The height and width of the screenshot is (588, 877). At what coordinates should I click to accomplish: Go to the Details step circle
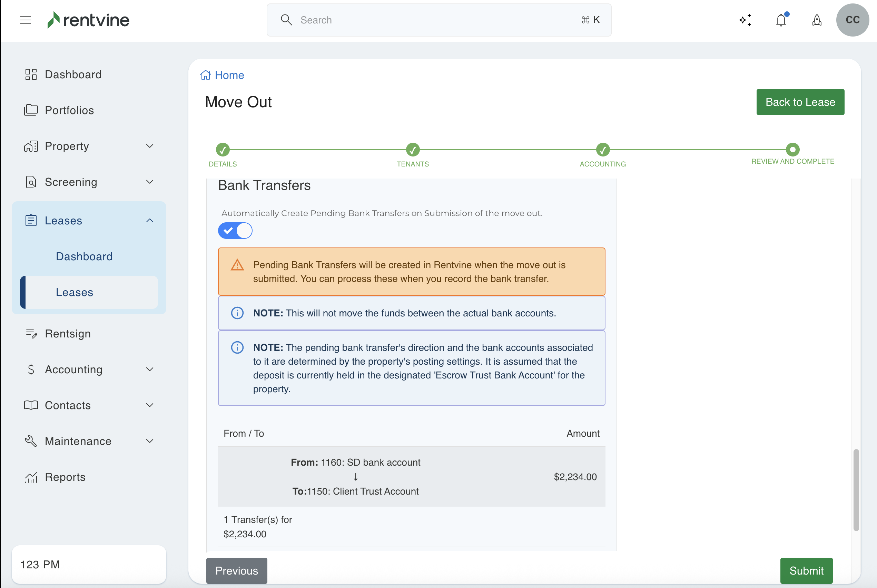coord(223,150)
